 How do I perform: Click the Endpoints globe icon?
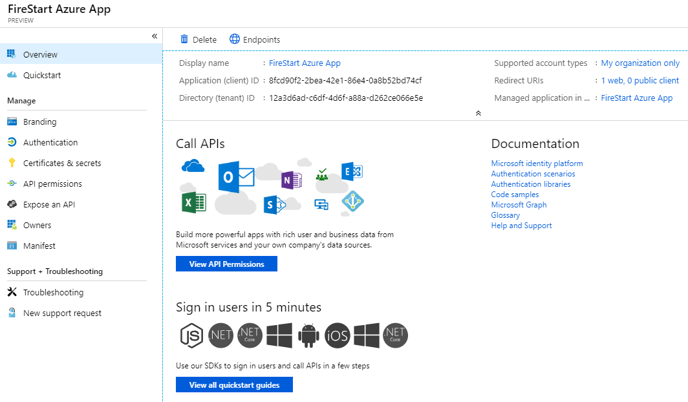235,39
